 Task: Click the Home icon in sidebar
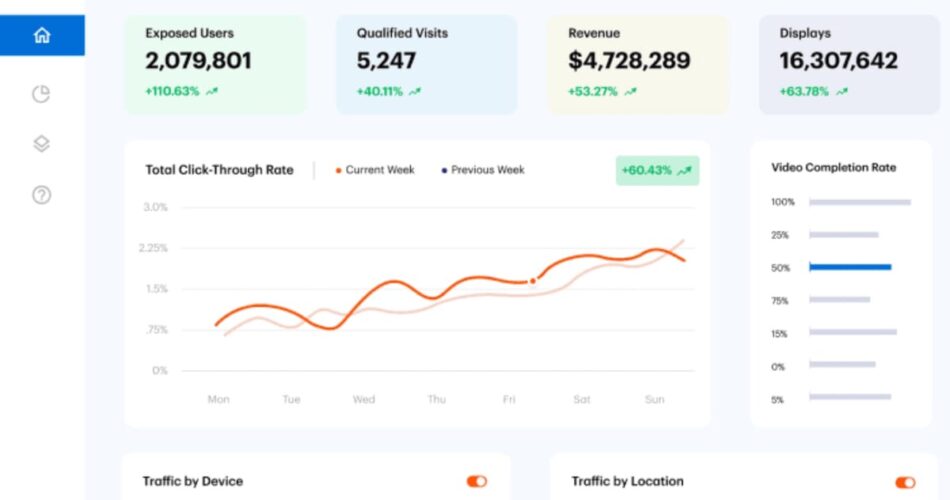pyautogui.click(x=42, y=36)
